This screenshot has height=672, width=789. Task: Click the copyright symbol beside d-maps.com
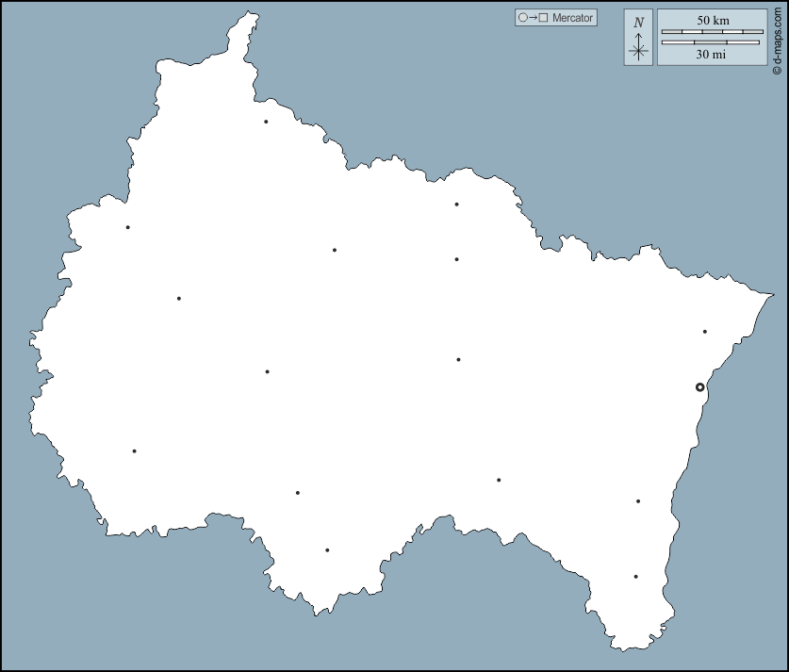point(778,69)
